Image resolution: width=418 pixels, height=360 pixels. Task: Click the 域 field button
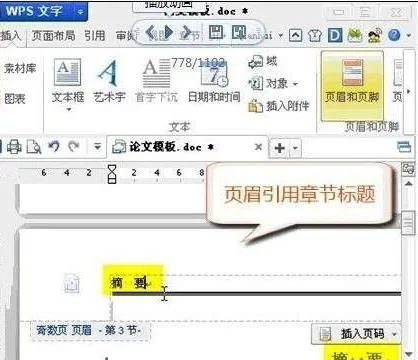click(263, 62)
